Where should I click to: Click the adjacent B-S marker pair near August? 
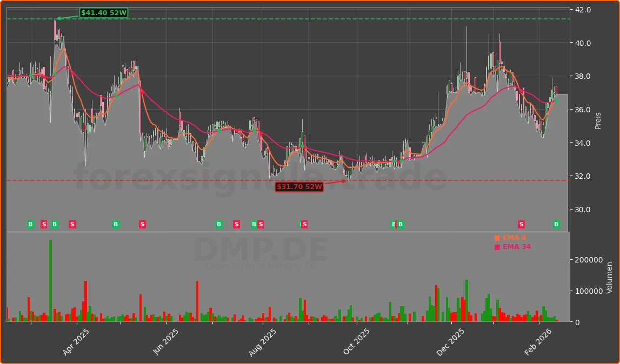[x=257, y=224]
